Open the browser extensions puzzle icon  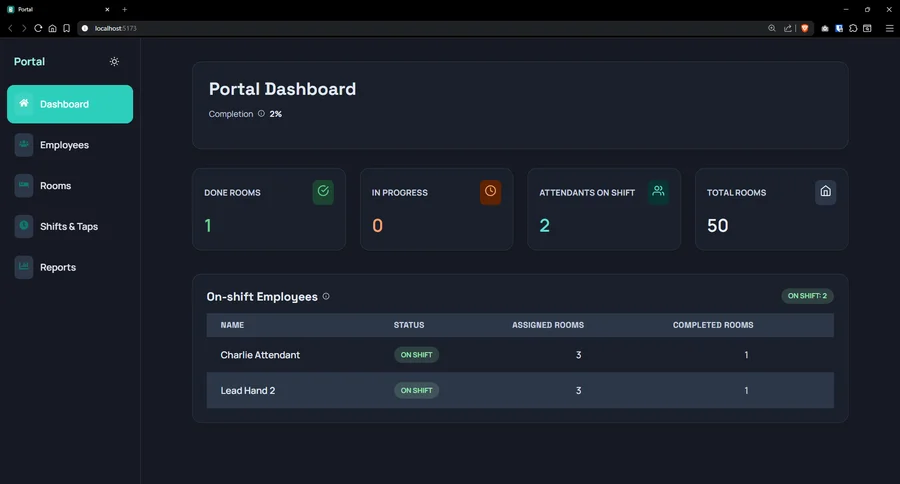point(853,28)
